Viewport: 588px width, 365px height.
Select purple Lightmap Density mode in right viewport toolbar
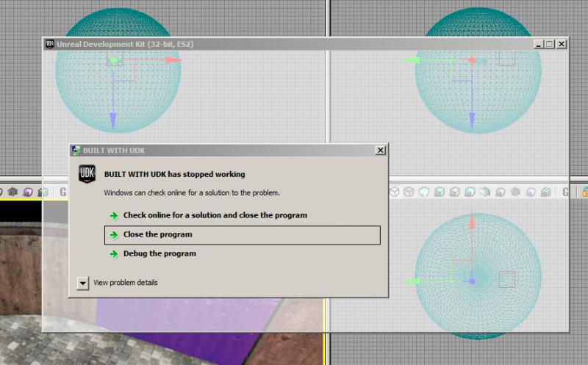point(531,192)
